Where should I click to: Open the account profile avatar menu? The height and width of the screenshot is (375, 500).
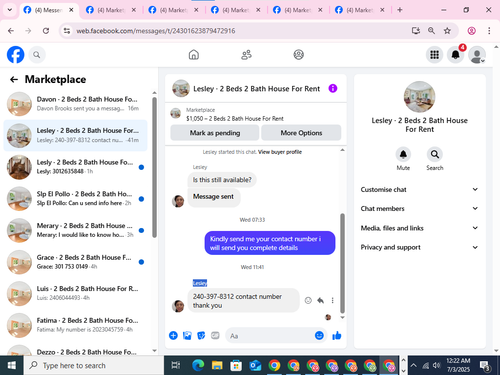(x=477, y=55)
